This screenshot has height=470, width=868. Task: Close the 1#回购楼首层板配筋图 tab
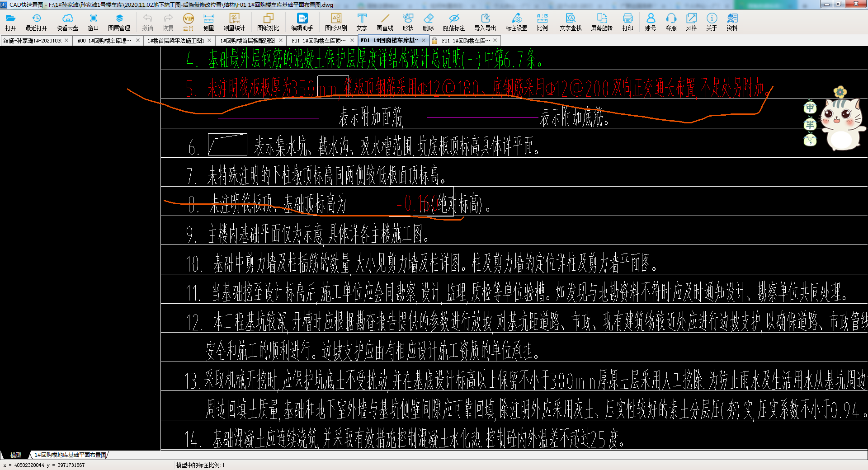[x=281, y=40]
